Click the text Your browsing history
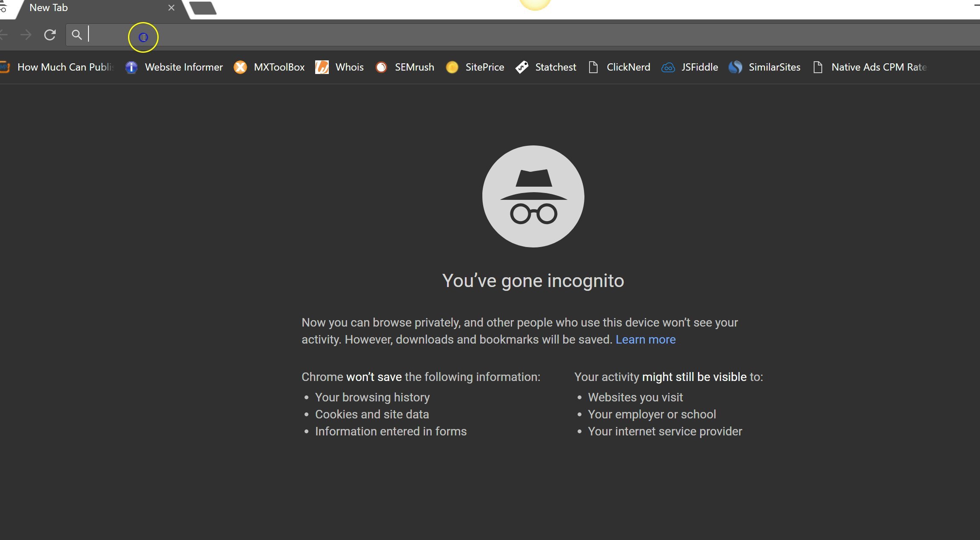This screenshot has width=980, height=540. 372,398
